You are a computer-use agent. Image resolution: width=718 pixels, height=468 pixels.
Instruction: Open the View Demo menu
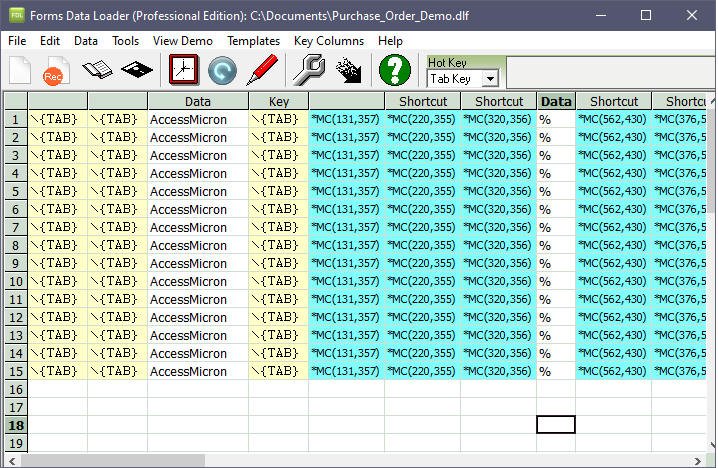coord(183,41)
